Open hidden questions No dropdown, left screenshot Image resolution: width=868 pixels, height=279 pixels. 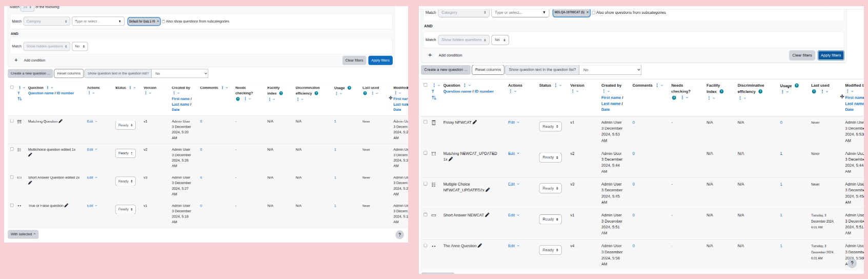coord(79,46)
